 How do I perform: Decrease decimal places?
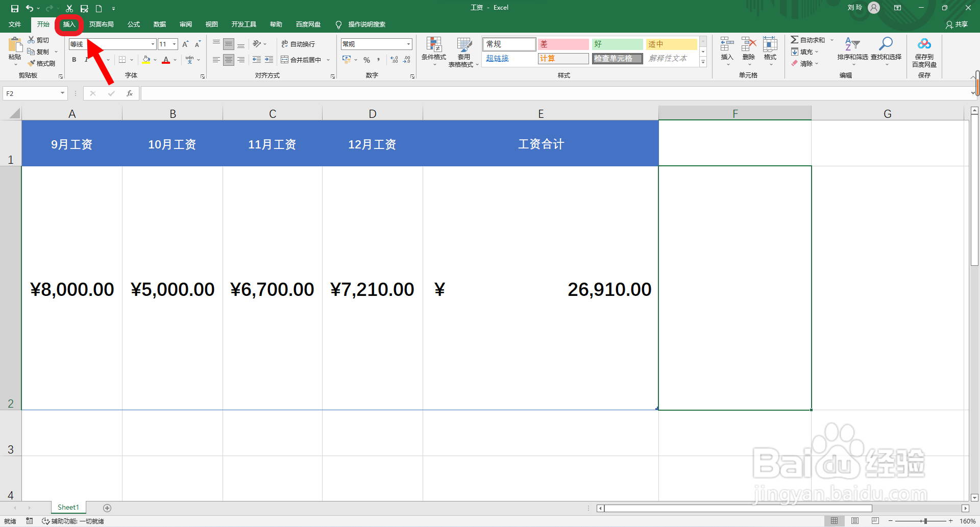click(407, 60)
